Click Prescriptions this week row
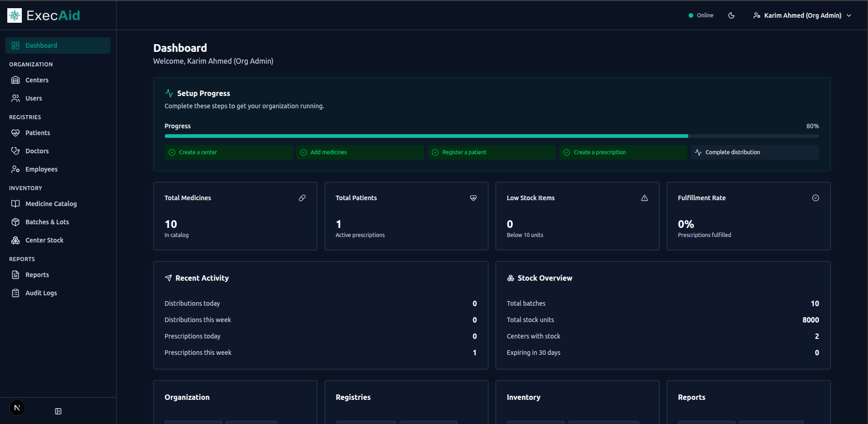The width and height of the screenshot is (868, 424). pos(321,353)
